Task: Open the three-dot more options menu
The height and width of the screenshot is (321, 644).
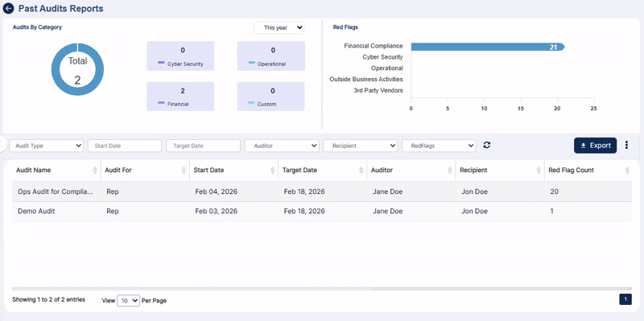Action: click(626, 145)
